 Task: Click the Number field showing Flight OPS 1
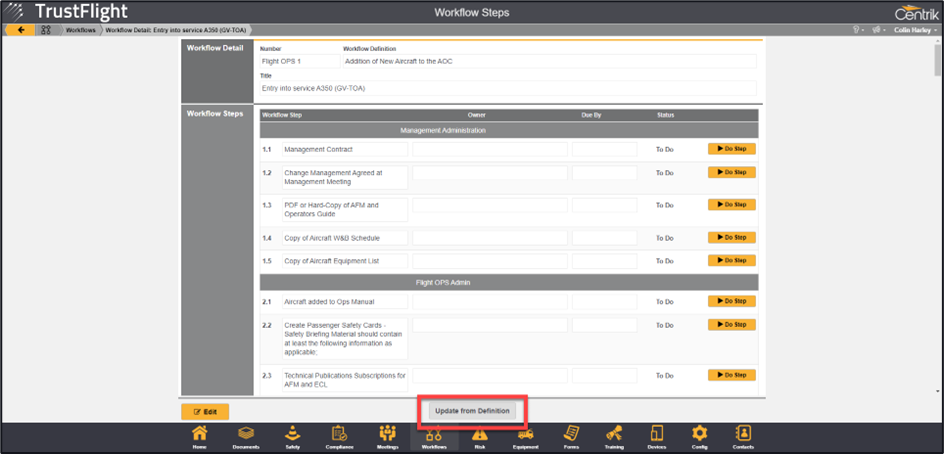[x=300, y=61]
